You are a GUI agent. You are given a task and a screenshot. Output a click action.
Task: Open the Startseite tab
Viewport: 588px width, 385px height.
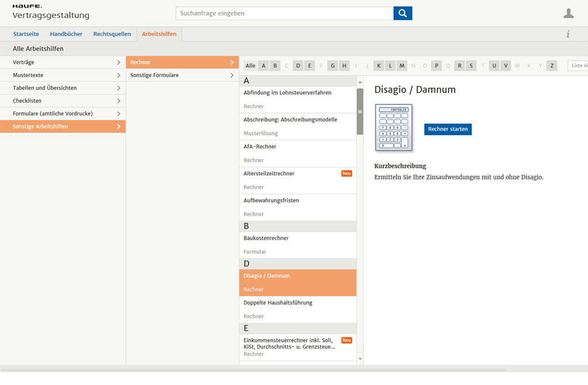pyautogui.click(x=26, y=34)
